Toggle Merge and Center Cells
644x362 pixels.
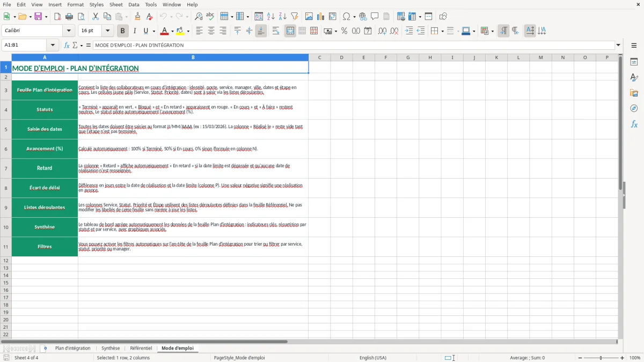(290, 31)
